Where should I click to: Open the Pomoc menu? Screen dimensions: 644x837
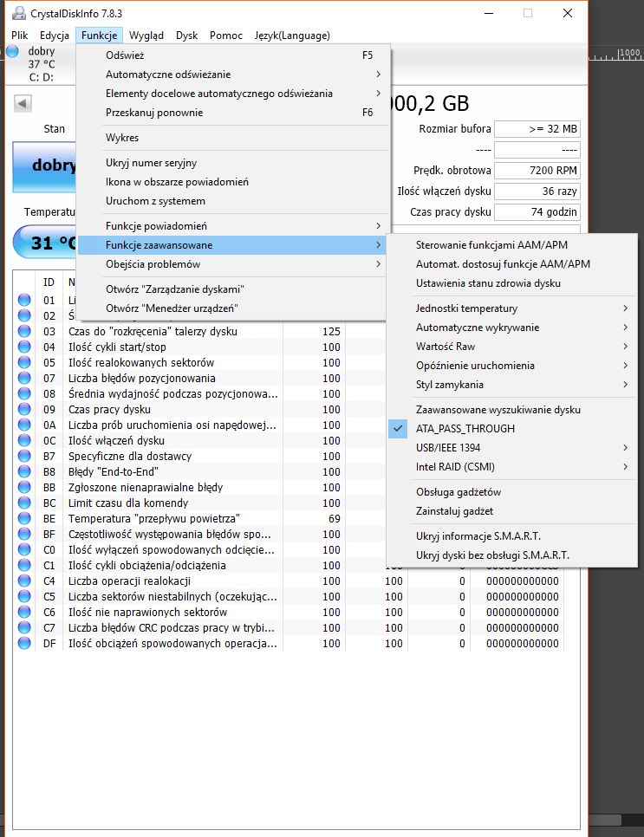coord(226,36)
